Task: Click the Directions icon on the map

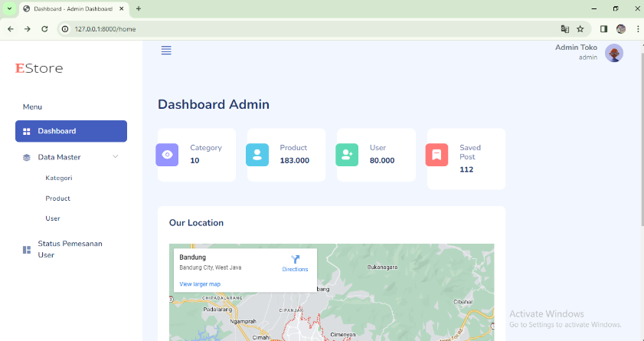Action: point(295,260)
